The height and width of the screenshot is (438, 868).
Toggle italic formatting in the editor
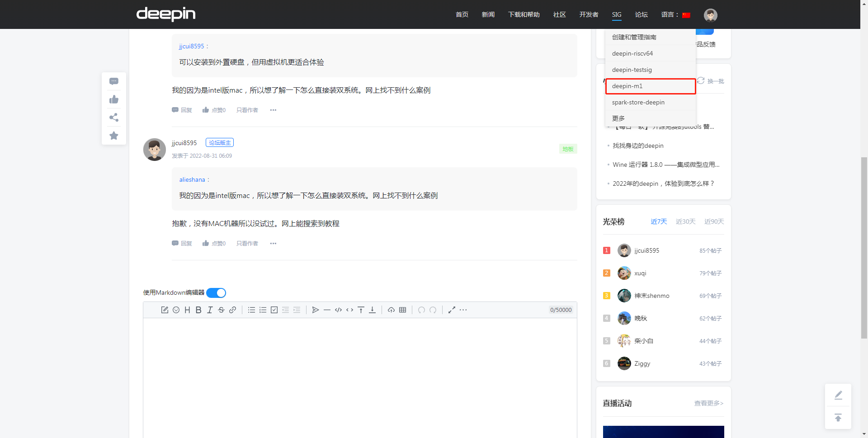coord(210,310)
